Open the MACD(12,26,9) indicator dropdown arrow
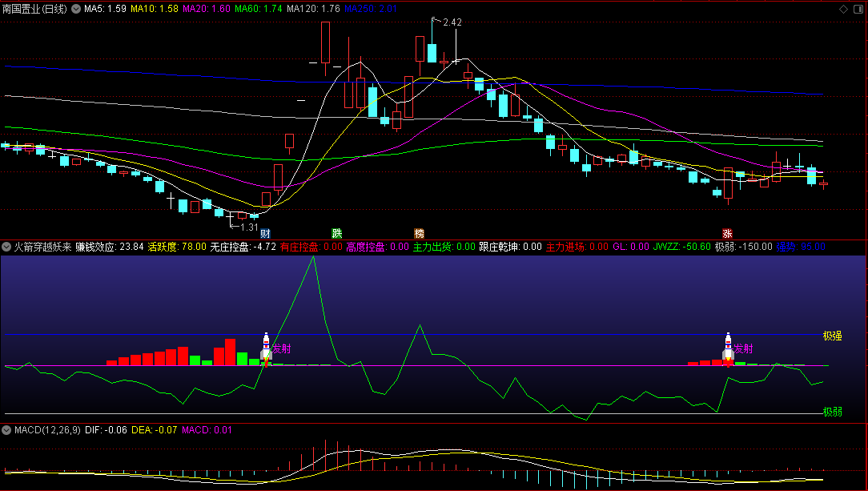The width and height of the screenshot is (868, 491). [x=7, y=430]
